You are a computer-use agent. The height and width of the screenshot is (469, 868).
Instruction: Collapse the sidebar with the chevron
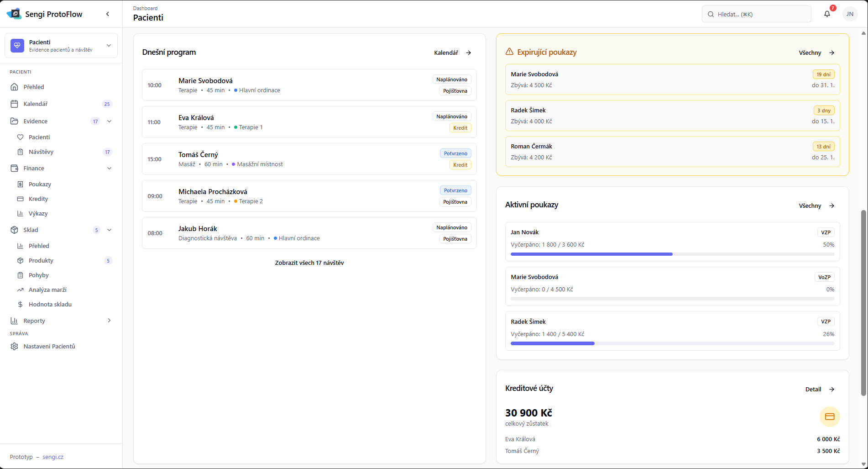108,14
